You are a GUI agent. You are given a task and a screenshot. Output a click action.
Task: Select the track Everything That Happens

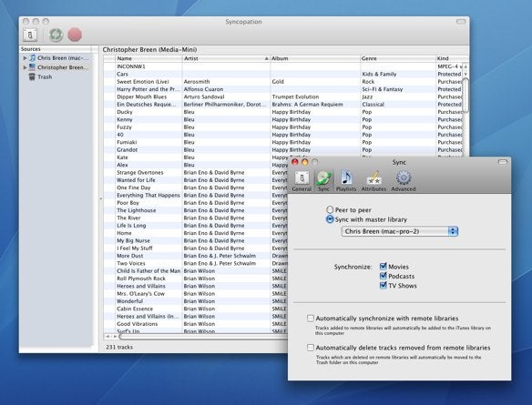coord(148,195)
